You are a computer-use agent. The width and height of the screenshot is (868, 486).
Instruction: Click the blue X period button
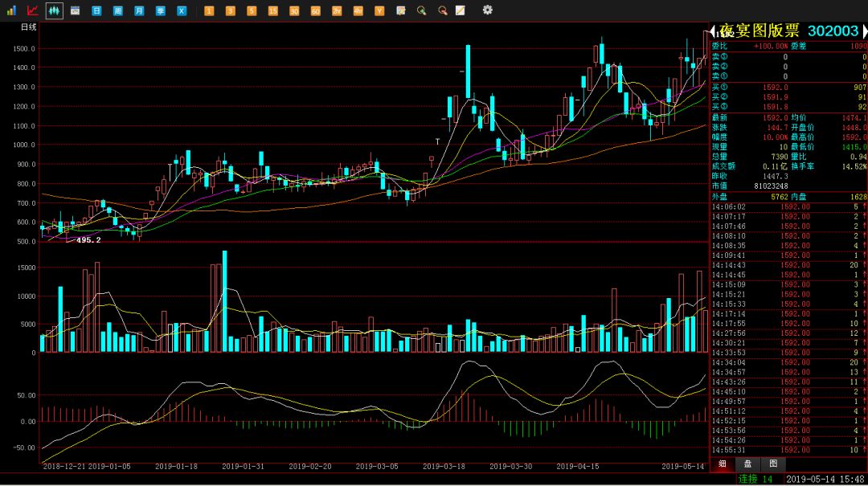point(182,10)
